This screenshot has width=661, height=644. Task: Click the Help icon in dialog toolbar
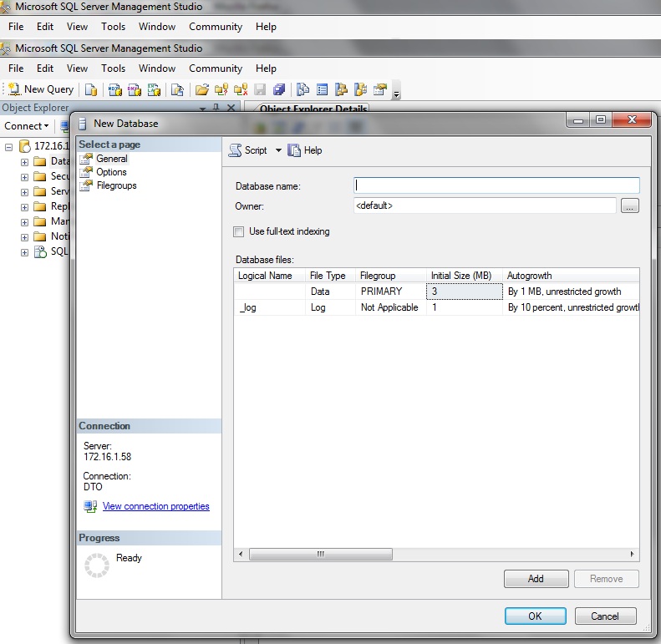coord(294,150)
